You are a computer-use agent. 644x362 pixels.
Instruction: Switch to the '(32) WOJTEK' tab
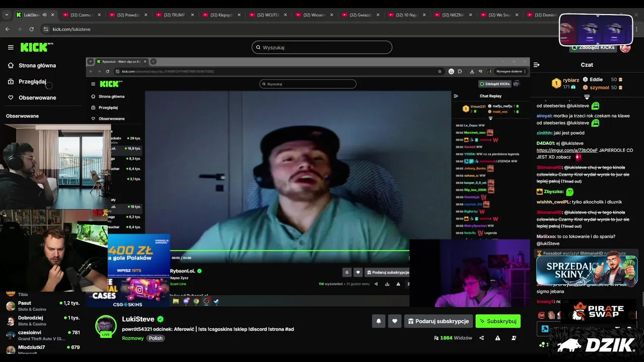(x=267, y=15)
